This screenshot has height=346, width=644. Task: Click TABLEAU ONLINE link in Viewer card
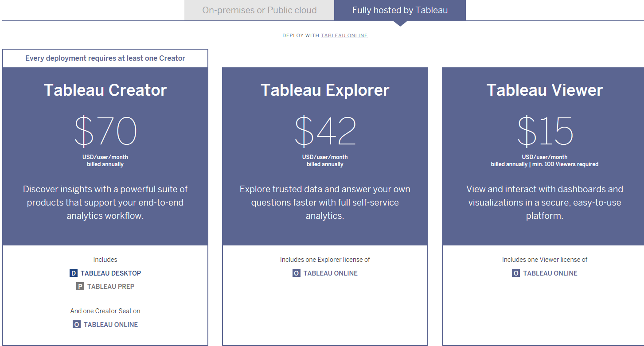[550, 273]
